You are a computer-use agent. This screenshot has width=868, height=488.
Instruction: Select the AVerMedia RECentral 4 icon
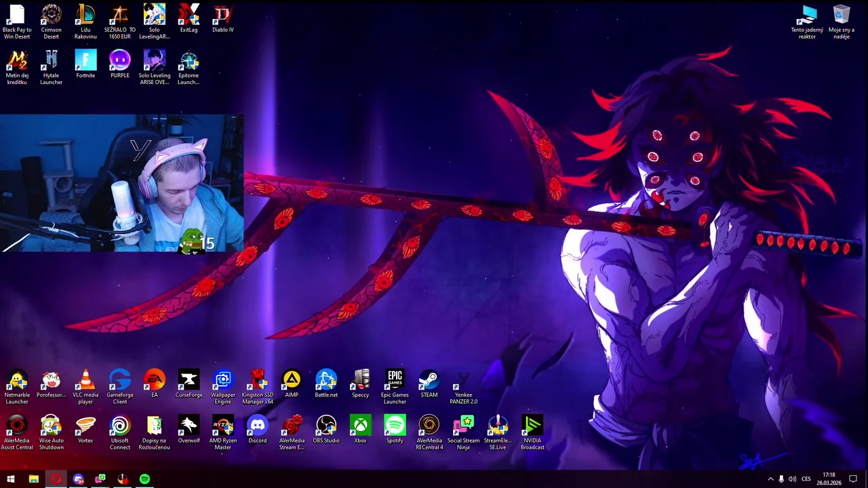(429, 432)
